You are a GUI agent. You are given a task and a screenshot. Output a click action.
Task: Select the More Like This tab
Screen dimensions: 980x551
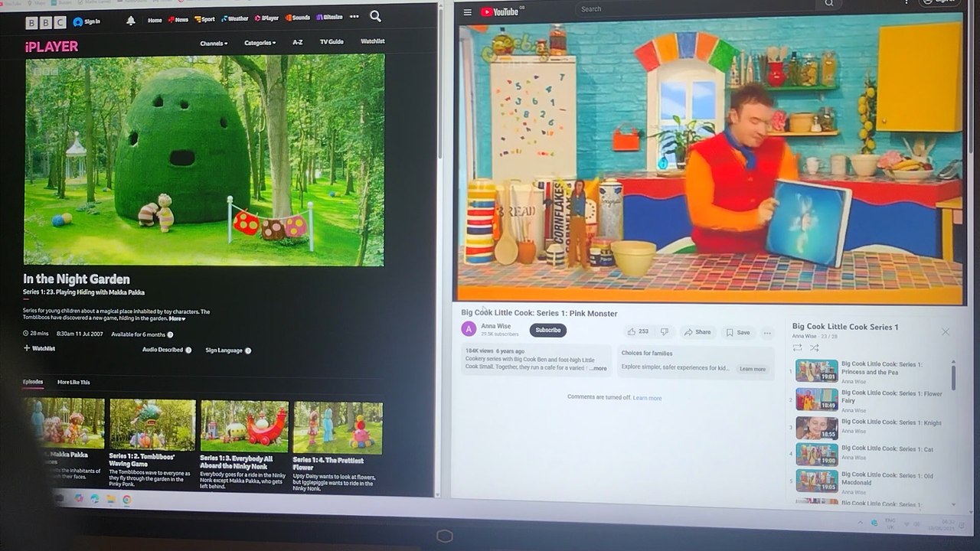(73, 382)
